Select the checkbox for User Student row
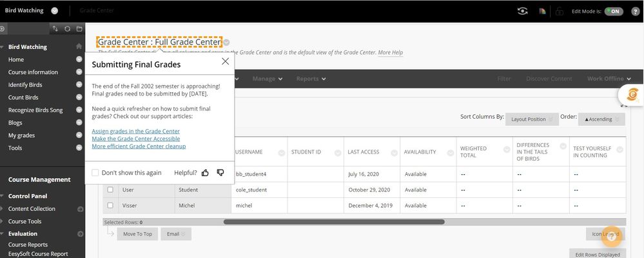This screenshot has width=644, height=258. click(x=110, y=190)
